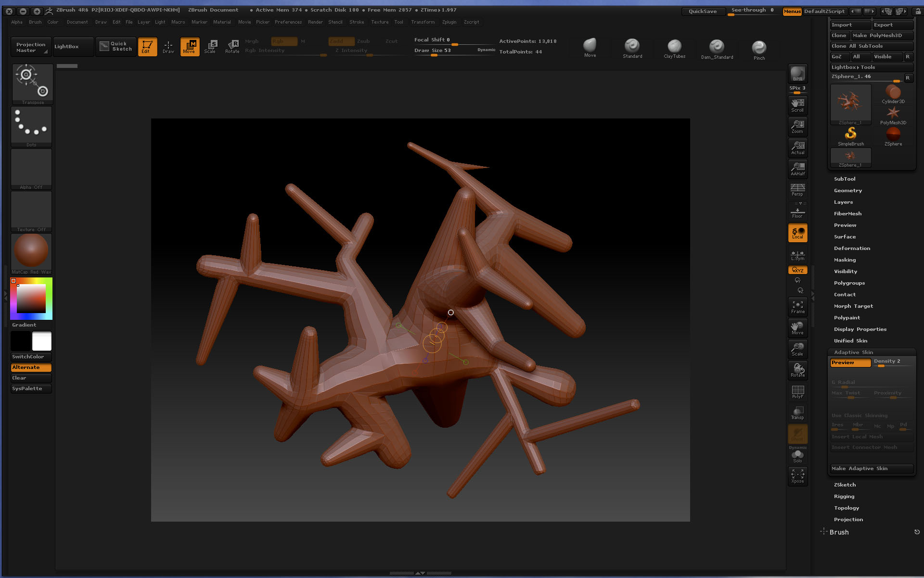Activate the Scale transform mode

tap(210, 47)
